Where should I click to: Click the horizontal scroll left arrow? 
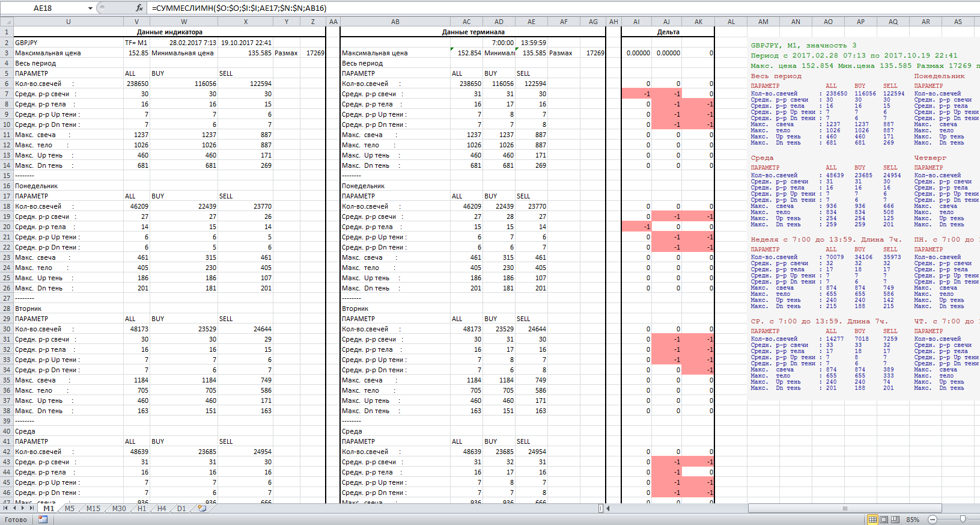[608, 509]
